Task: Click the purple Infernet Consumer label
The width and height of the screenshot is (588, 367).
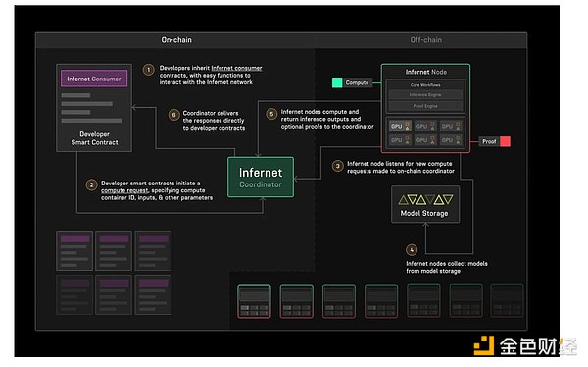Action: tap(94, 79)
